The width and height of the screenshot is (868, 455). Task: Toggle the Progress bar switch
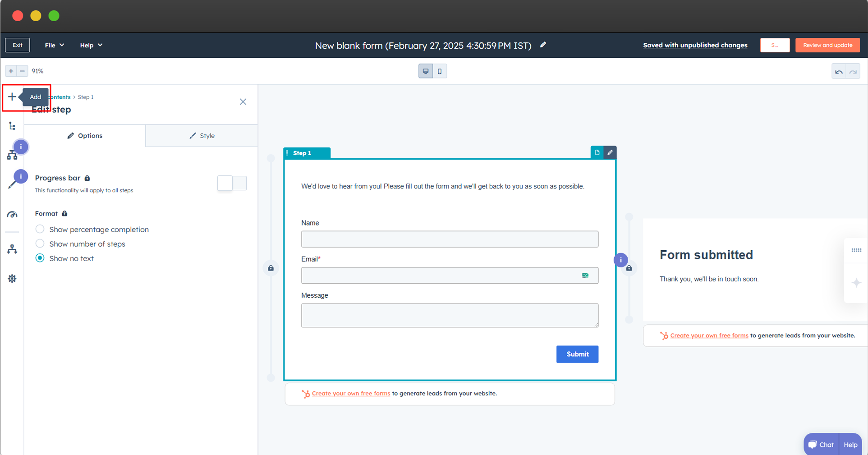point(232,183)
